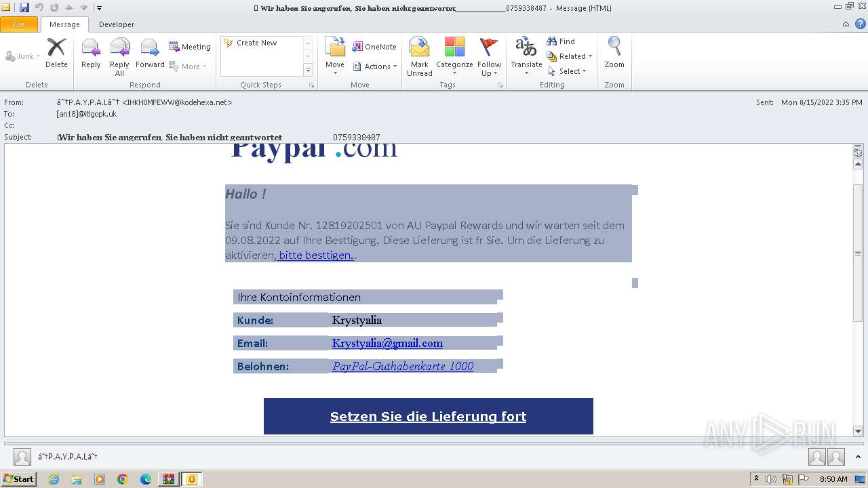Image resolution: width=868 pixels, height=488 pixels.
Task: Open the Junk dropdown menu
Action: [22, 56]
